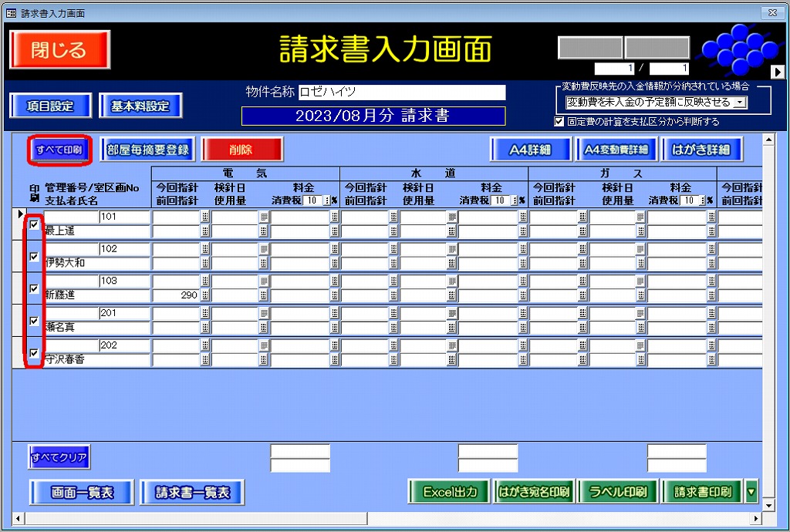The height and width of the screenshot is (532, 790).
Task: Toggle print checkbox for 新藤進 room 103
Action: pyautogui.click(x=34, y=288)
